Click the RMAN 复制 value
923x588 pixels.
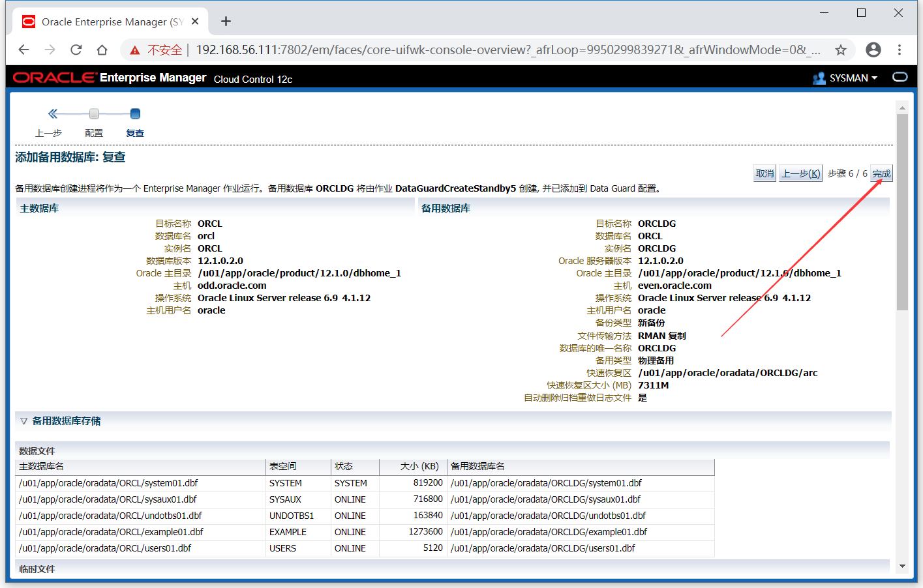click(661, 336)
